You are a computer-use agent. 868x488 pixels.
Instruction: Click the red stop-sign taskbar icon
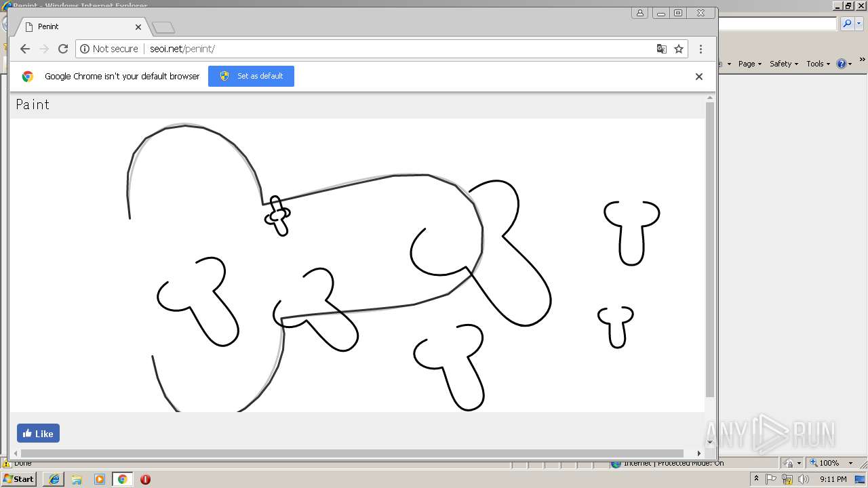(x=145, y=479)
